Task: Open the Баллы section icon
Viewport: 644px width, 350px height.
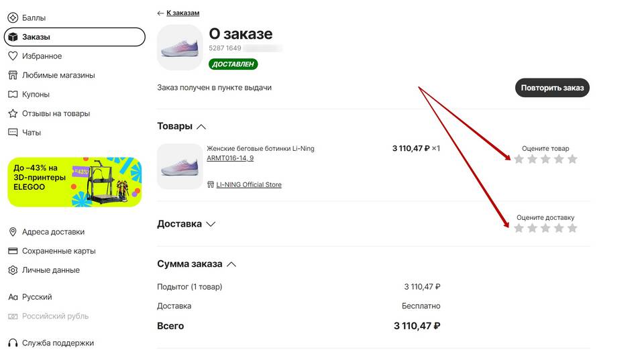Action: point(13,17)
